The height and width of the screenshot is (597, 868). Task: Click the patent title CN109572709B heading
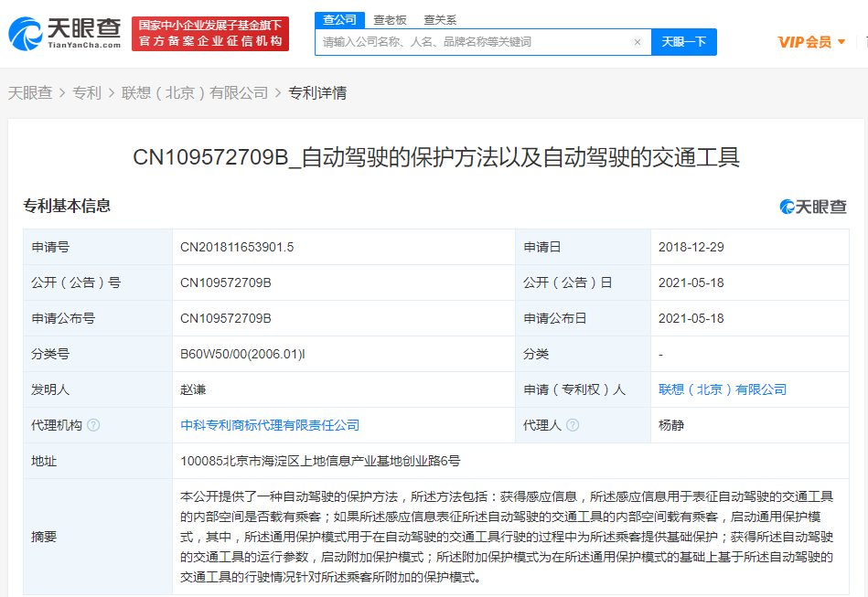(436, 157)
